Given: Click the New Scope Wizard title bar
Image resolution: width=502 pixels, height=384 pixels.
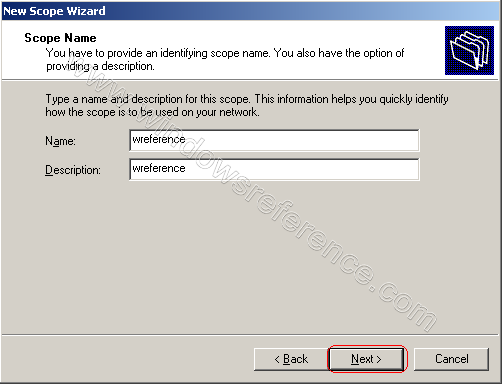Looking at the screenshot, I should [x=251, y=11].
